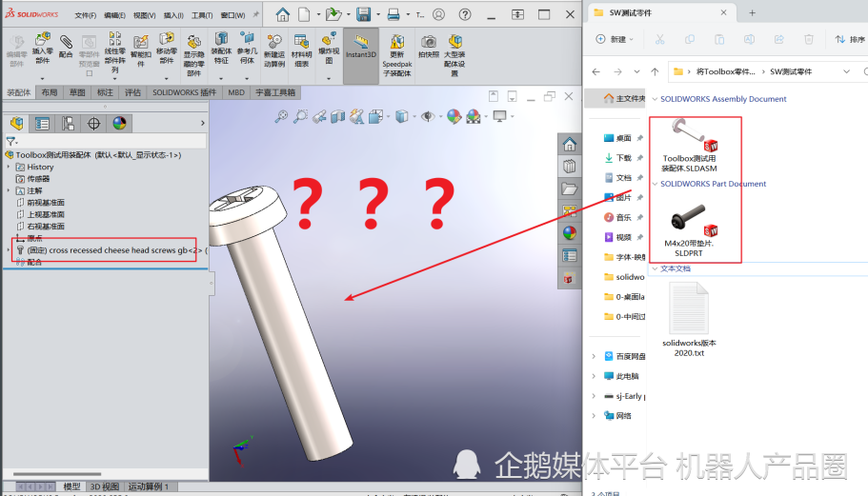
Task: Open Design Library in task pane
Action: pyautogui.click(x=569, y=167)
